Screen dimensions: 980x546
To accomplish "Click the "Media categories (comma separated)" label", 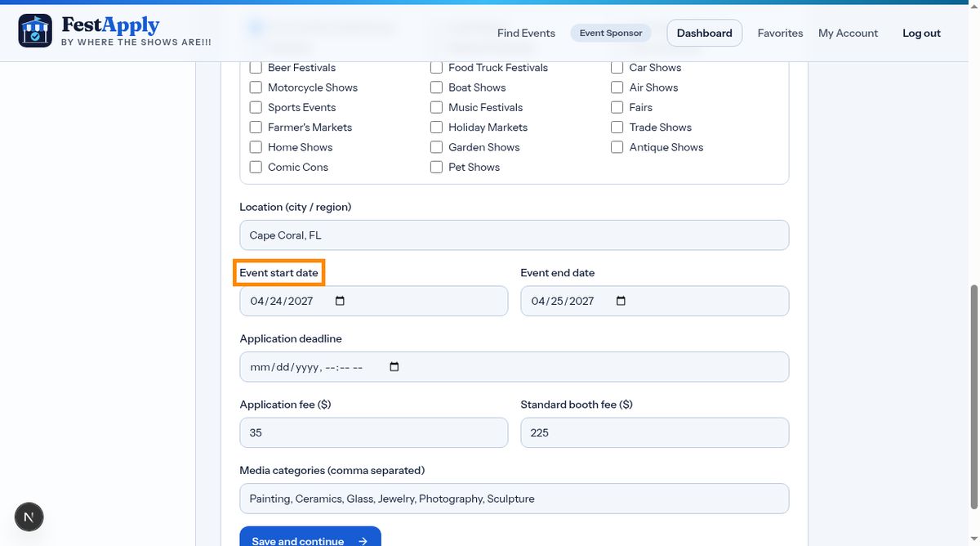I will (x=332, y=471).
